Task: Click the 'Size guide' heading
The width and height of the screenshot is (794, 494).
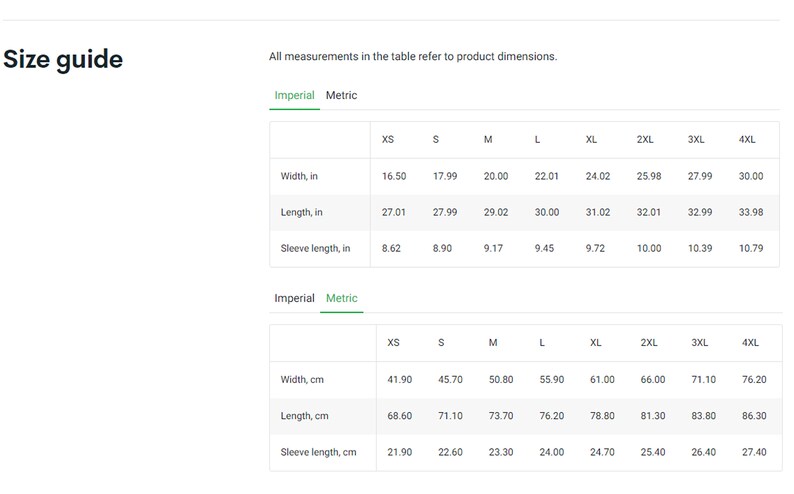Action: [x=63, y=59]
